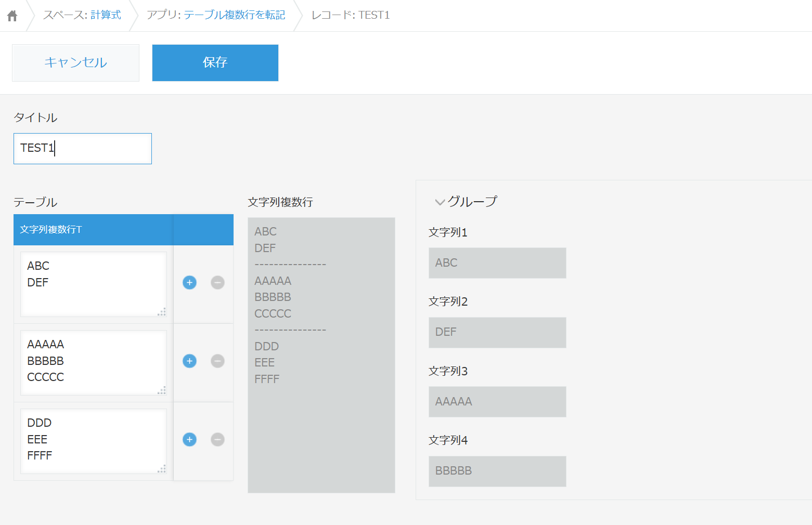Remove the ABC DEF table row
The width and height of the screenshot is (812, 525).
(217, 282)
